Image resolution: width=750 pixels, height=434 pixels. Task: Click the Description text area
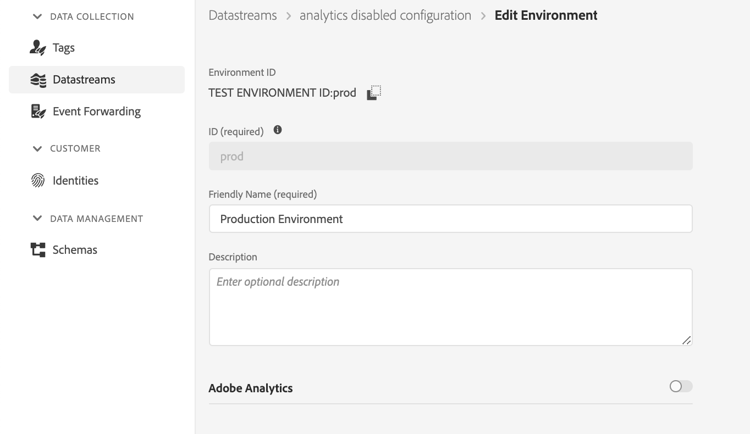point(450,307)
